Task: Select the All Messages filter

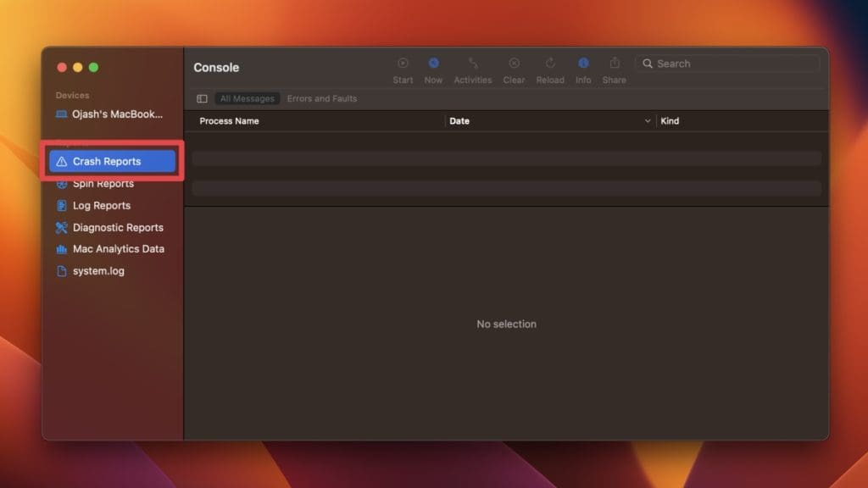Action: point(248,99)
